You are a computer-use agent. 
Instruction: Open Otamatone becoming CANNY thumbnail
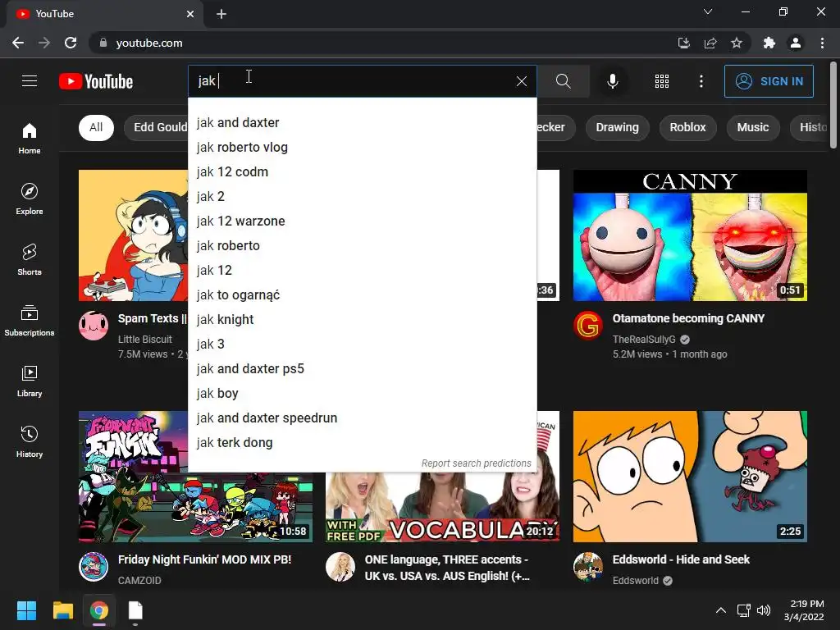tap(690, 235)
